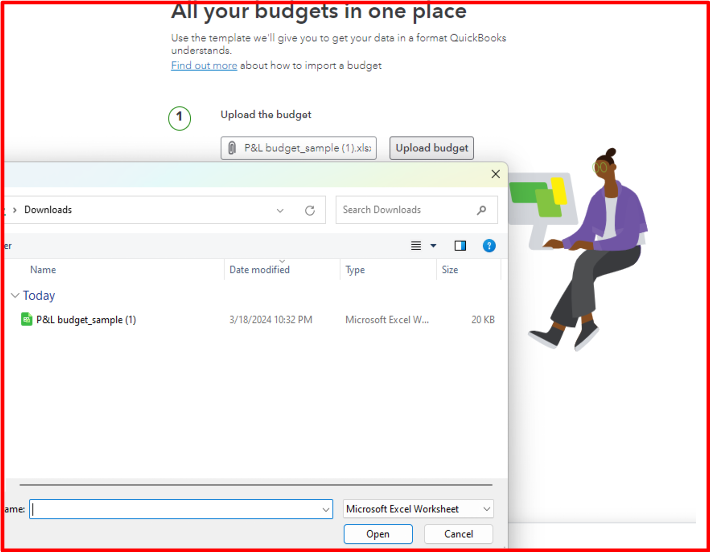
Task: Click the Today group label
Action: [39, 296]
